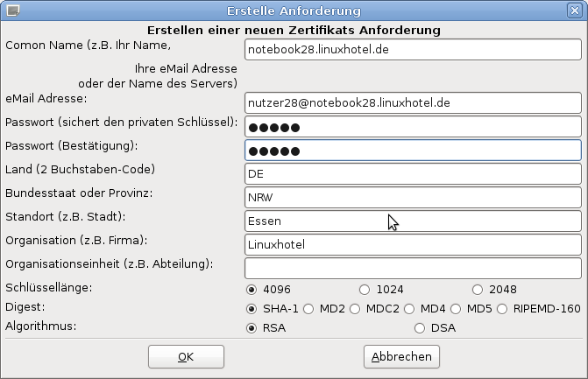Choose RSA algorithm radio button
This screenshot has height=379, width=588.
tap(251, 328)
